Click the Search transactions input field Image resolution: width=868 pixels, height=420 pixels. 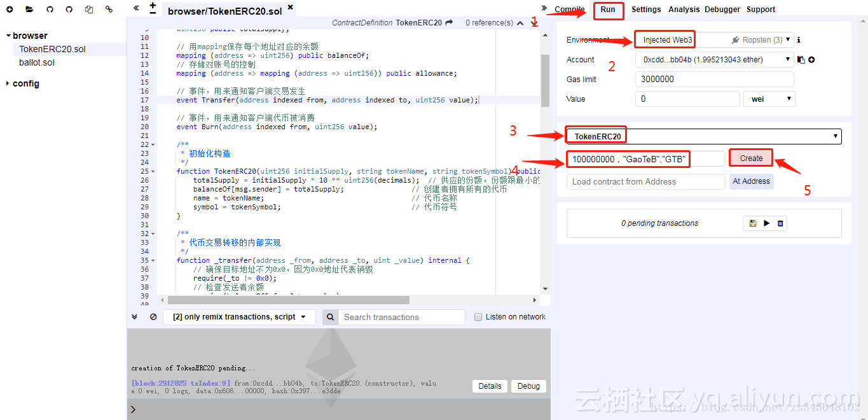(x=402, y=317)
